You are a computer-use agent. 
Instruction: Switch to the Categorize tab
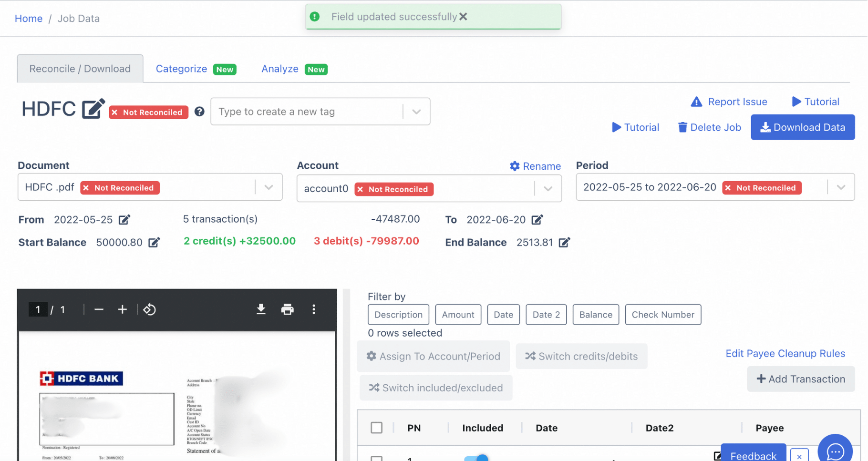point(181,68)
